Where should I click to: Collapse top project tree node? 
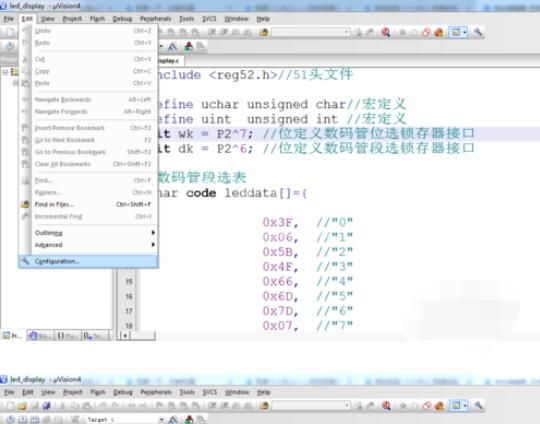pos(5,72)
